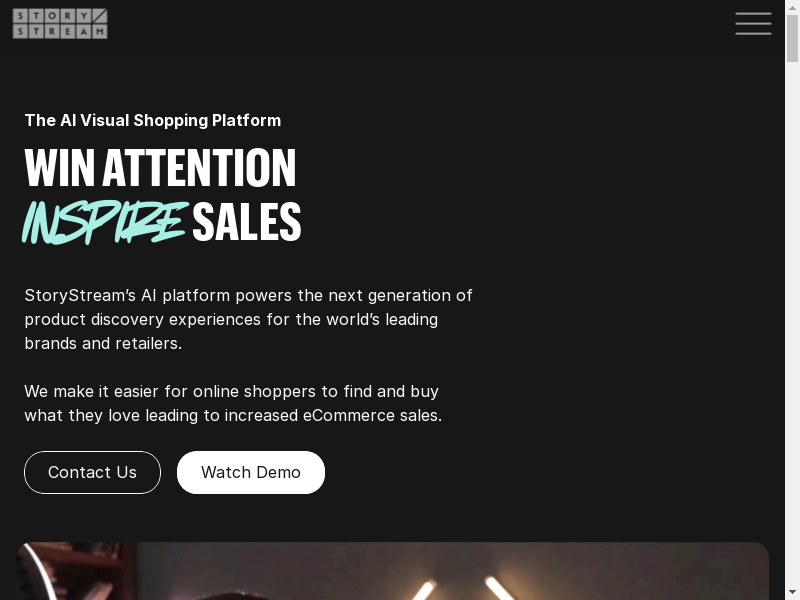Click the teal INSPIRE brush-script word
800x600 pixels.
[x=105, y=222]
